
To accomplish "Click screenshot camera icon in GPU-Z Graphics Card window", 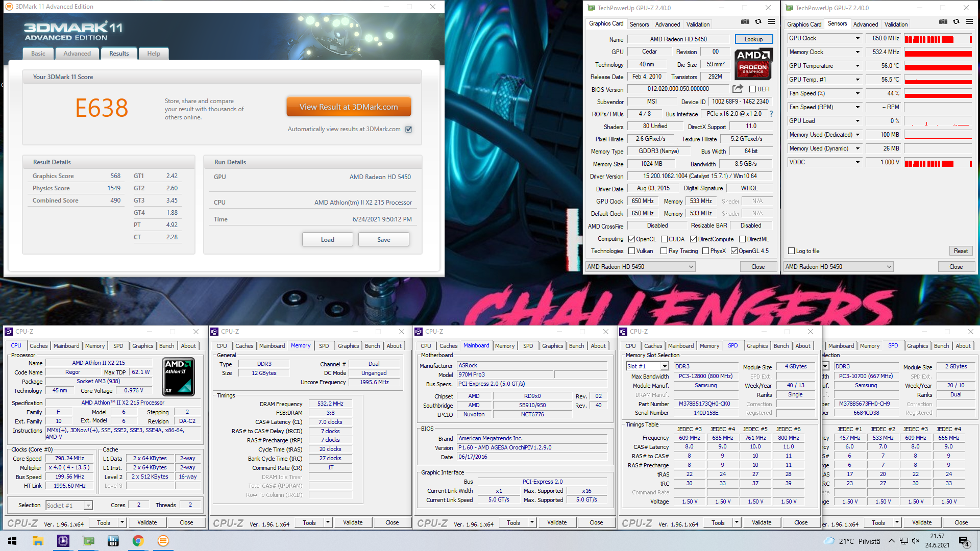I will [x=745, y=22].
